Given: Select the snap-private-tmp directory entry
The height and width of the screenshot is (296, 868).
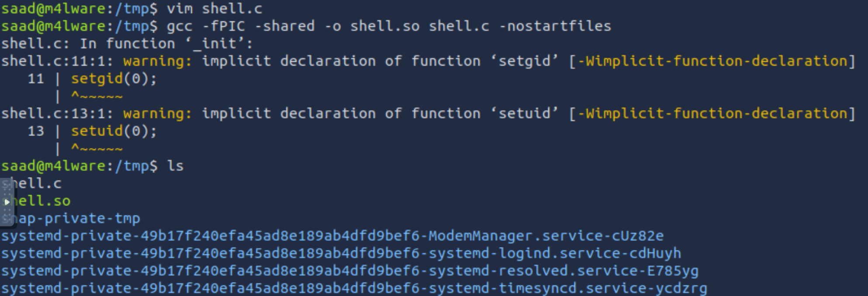Looking at the screenshot, I should point(71,219).
